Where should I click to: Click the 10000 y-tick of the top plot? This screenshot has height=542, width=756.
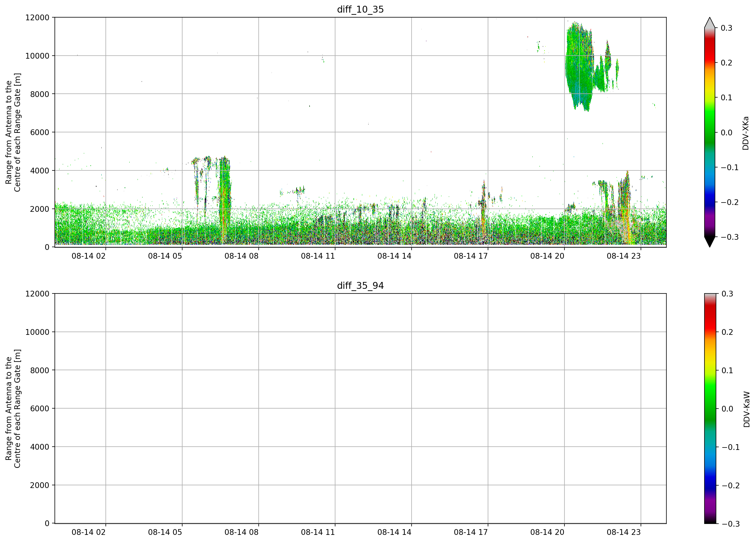[x=37, y=56]
